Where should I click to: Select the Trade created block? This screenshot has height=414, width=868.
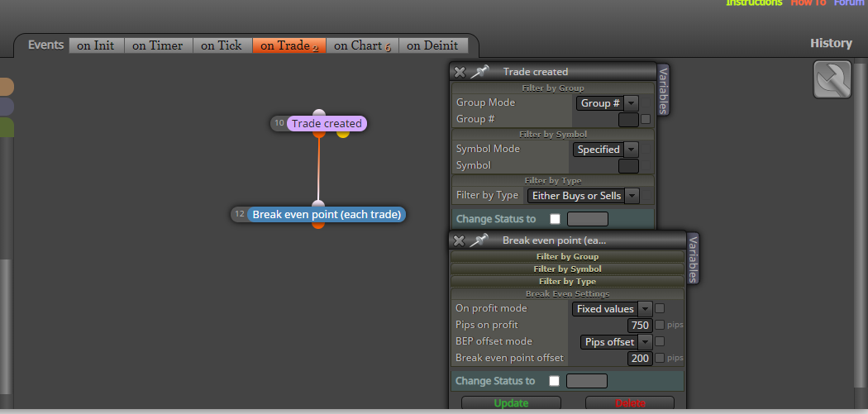[327, 123]
